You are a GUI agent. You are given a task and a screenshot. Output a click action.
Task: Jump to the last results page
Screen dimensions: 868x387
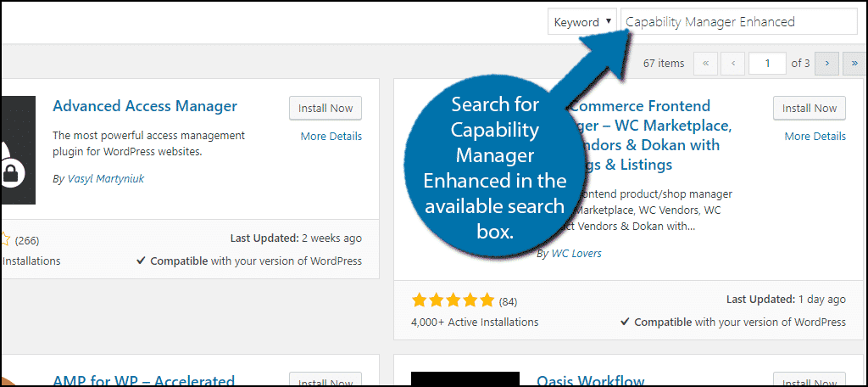tap(854, 63)
